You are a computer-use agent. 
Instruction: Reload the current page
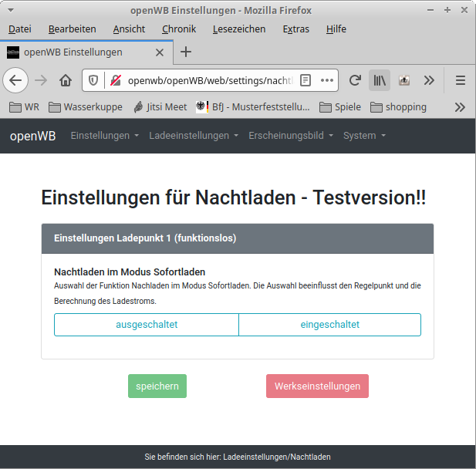pyautogui.click(x=355, y=80)
